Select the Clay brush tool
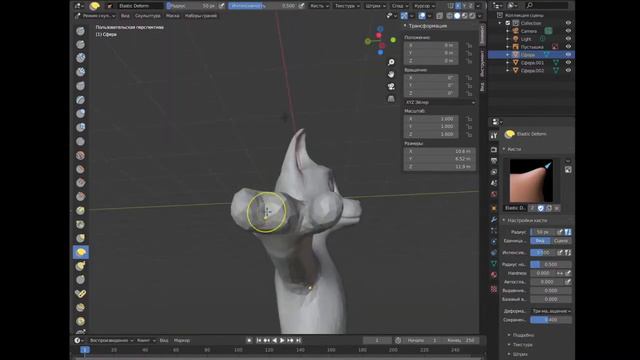This screenshot has width=640, height=360. [80, 58]
